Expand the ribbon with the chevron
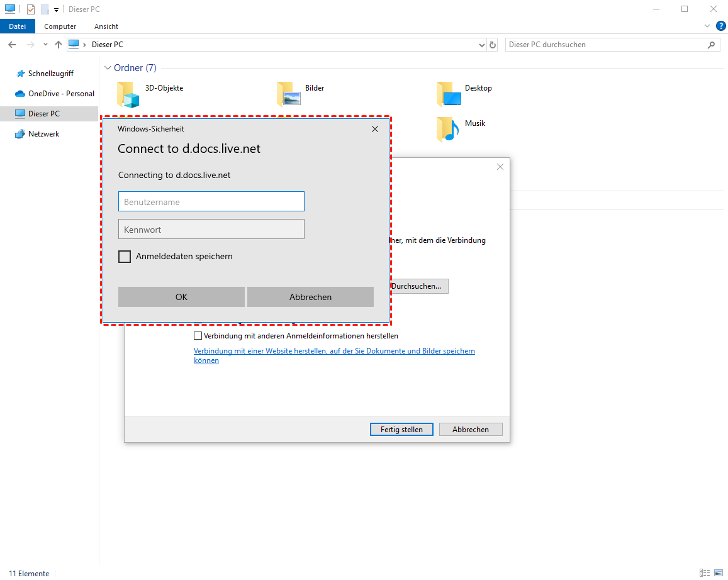This screenshot has height=580, width=728. point(707,26)
